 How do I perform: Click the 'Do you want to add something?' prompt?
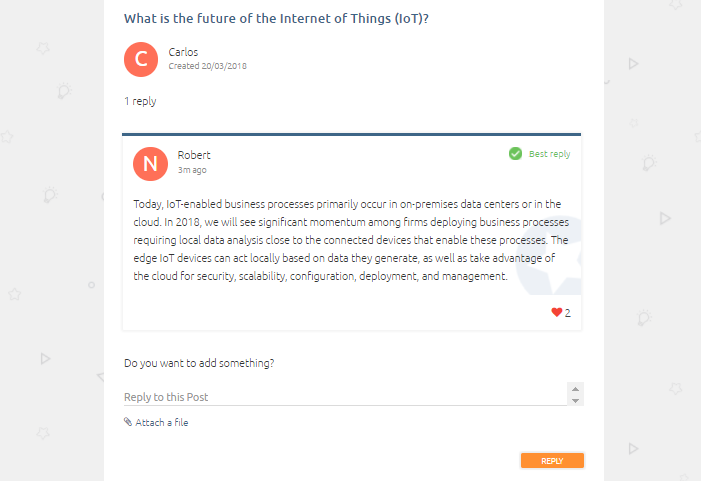pyautogui.click(x=199, y=363)
